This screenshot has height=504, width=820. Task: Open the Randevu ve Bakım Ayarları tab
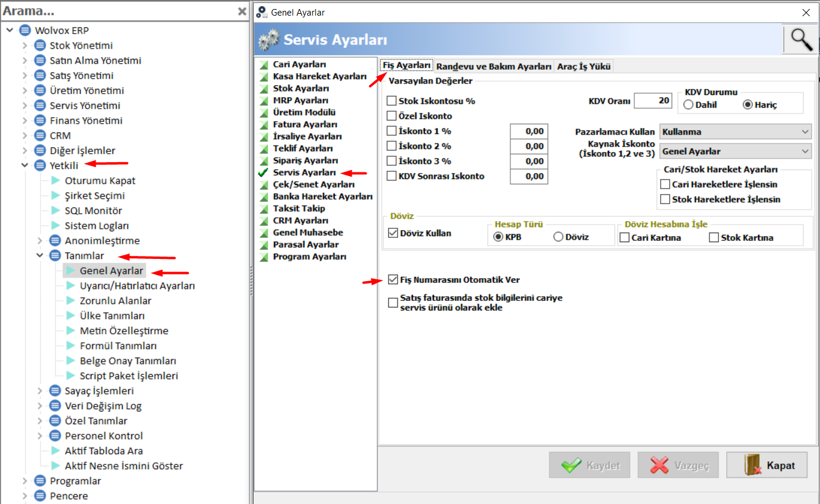[494, 66]
